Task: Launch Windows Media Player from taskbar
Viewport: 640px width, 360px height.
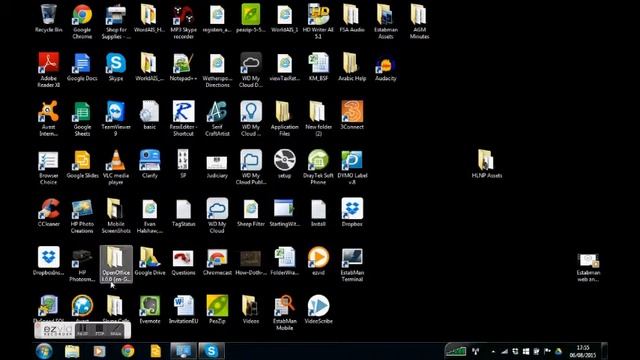Action: [100, 351]
